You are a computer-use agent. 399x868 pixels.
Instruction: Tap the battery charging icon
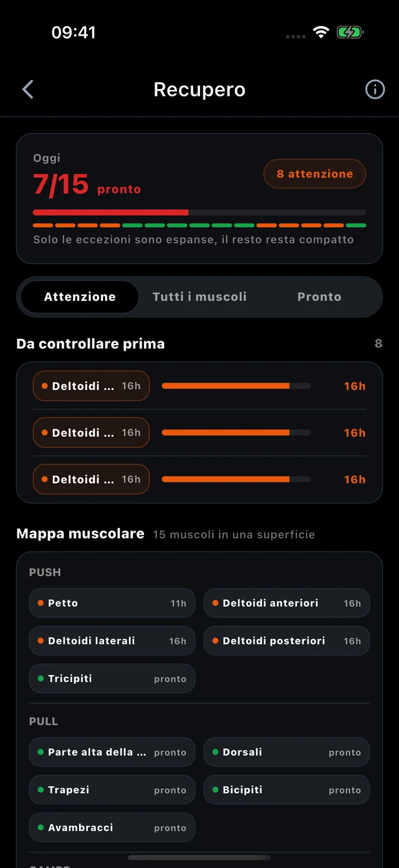350,32
